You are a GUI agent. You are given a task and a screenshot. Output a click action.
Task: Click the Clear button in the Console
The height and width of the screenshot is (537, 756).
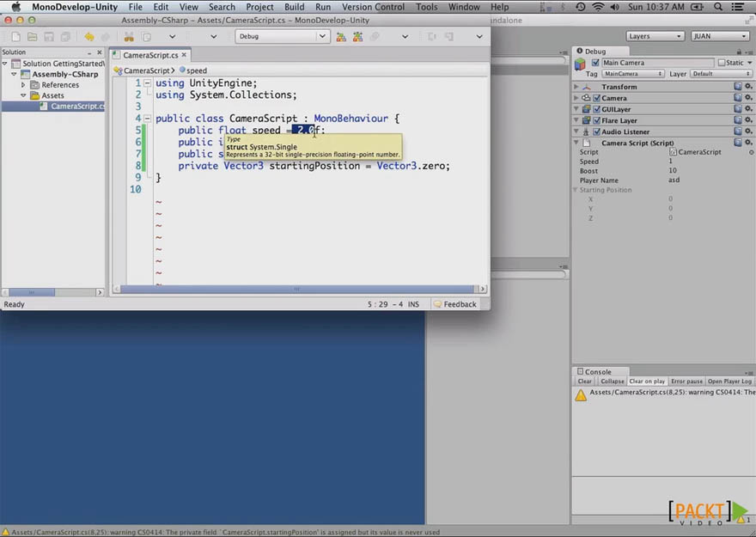(585, 381)
